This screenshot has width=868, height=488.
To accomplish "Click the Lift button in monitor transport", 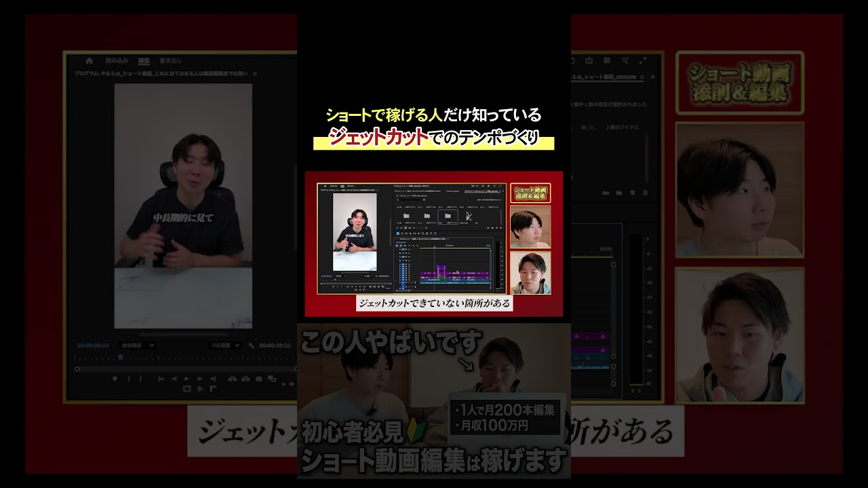I will pos(233,379).
